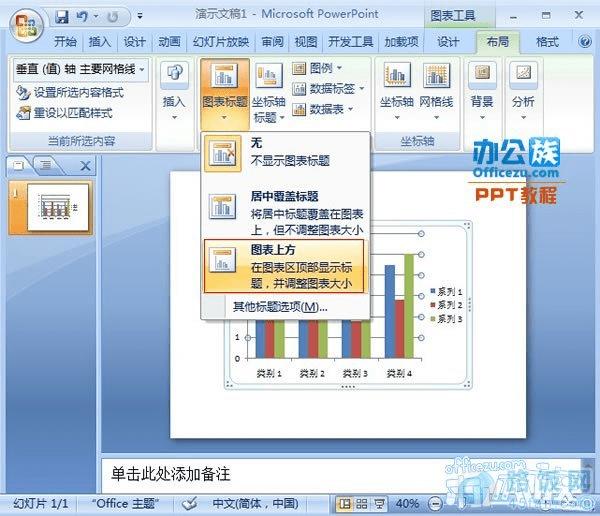600x516 pixels.
Task: Open the 开发工具 tab
Action: tap(351, 41)
